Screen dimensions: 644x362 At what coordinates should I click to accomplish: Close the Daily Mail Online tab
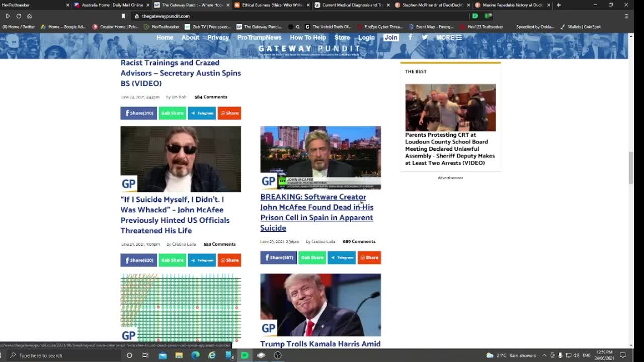pos(148,5)
